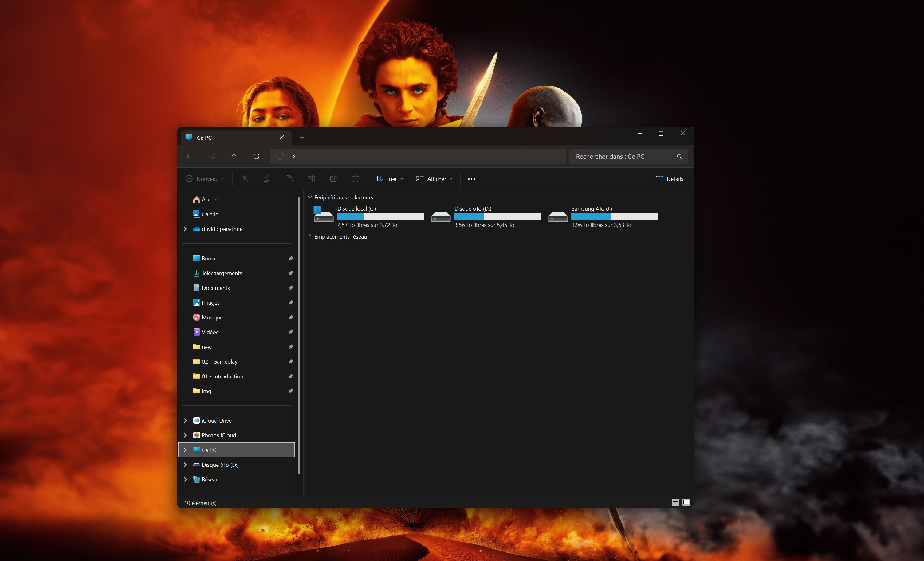Unpin the Téléchargements folder

point(291,273)
